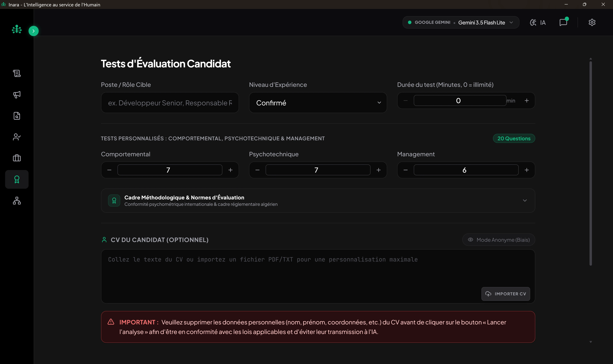Viewport: 613px width, 364px height.
Task: Open the settings gear icon
Action: (x=592, y=22)
